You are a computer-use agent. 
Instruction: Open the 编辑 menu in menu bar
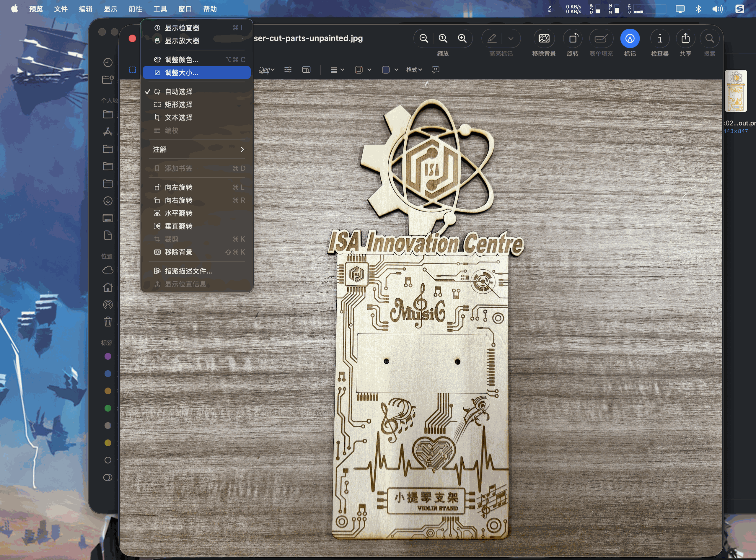(85, 9)
